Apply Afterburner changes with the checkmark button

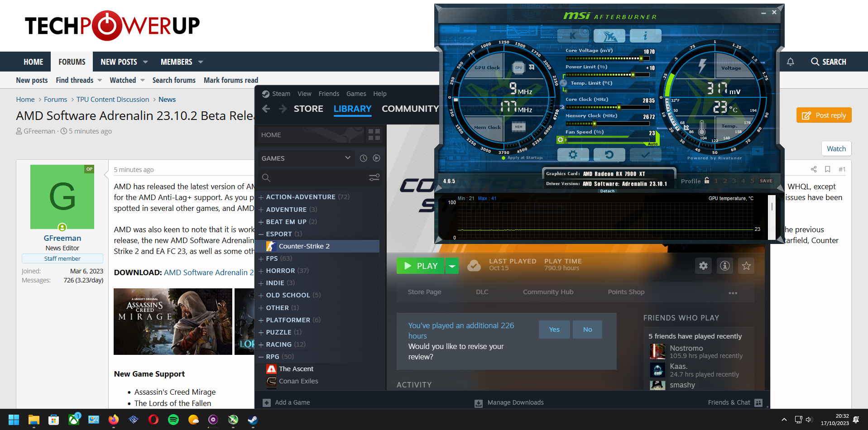(645, 155)
